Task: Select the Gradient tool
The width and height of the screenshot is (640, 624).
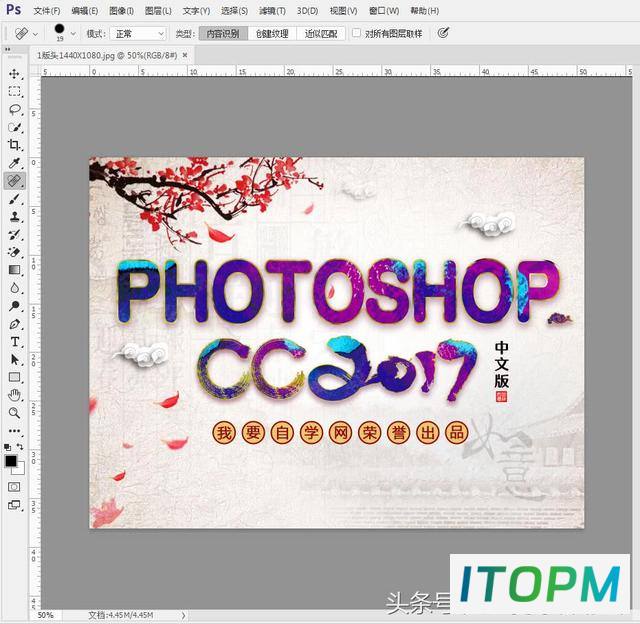Action: 15,270
